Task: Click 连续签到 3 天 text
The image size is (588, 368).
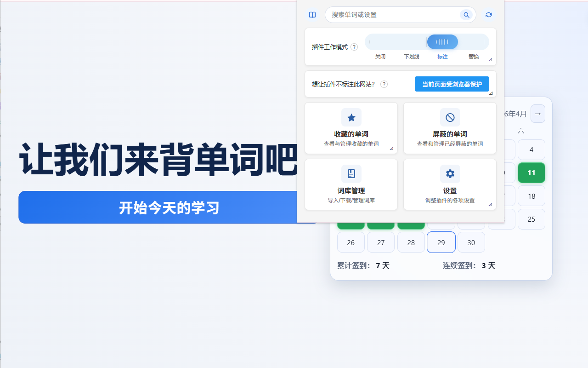Action: click(469, 265)
